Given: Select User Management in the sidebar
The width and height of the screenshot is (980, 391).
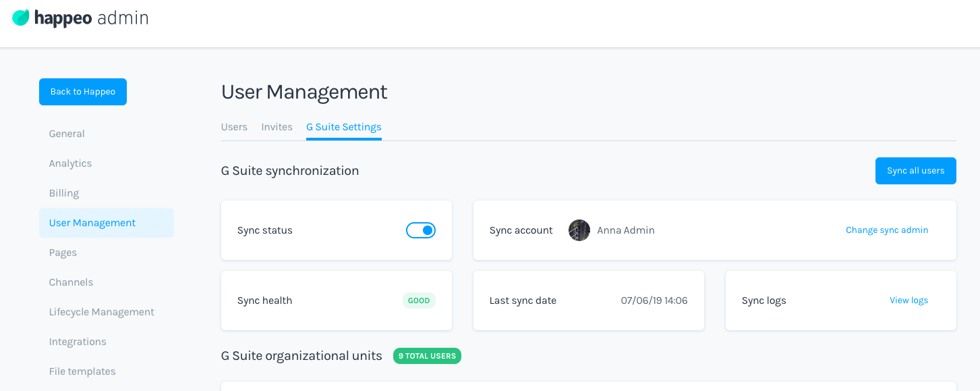Looking at the screenshot, I should click(92, 223).
